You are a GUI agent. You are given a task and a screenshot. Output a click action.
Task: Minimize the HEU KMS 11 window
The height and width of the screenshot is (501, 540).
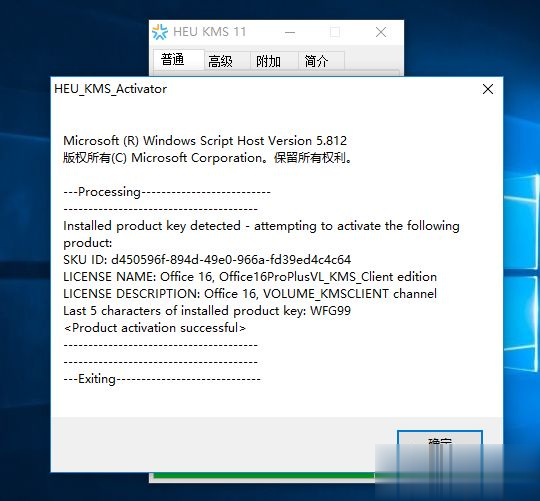[290, 32]
